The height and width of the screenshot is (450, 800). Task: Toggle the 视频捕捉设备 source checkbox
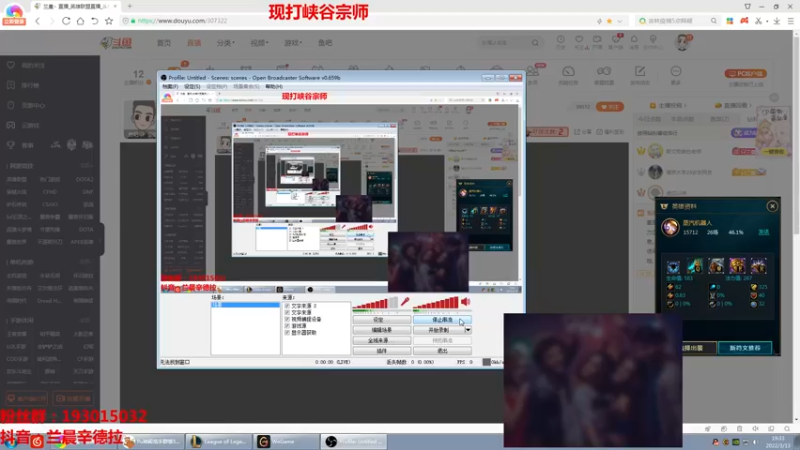coord(287,319)
